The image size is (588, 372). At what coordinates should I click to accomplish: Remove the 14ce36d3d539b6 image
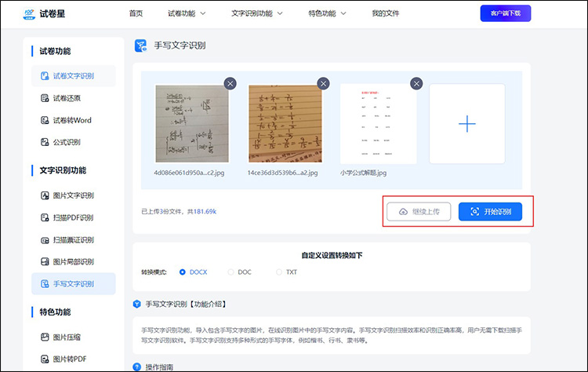tap(323, 83)
